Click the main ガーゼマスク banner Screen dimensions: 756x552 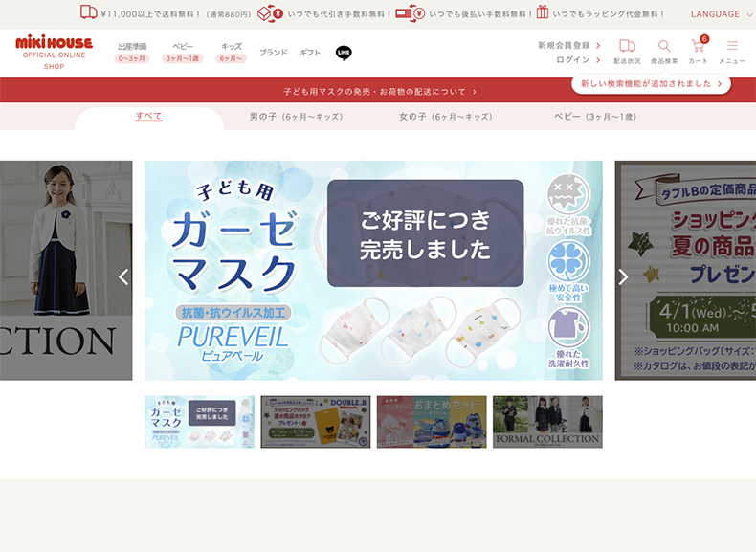pos(373,271)
